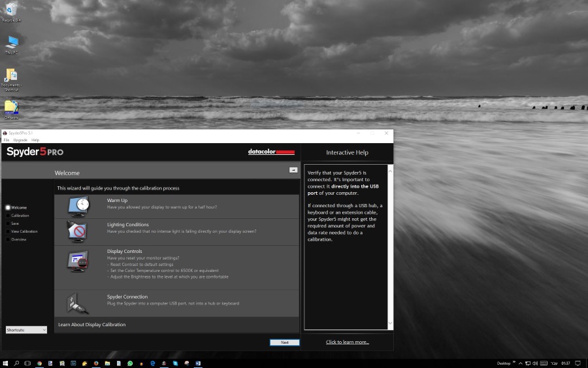This screenshot has height=368, width=588.
Task: Expand the Desktop toolbar chevron in taskbar
Action: 514,361
